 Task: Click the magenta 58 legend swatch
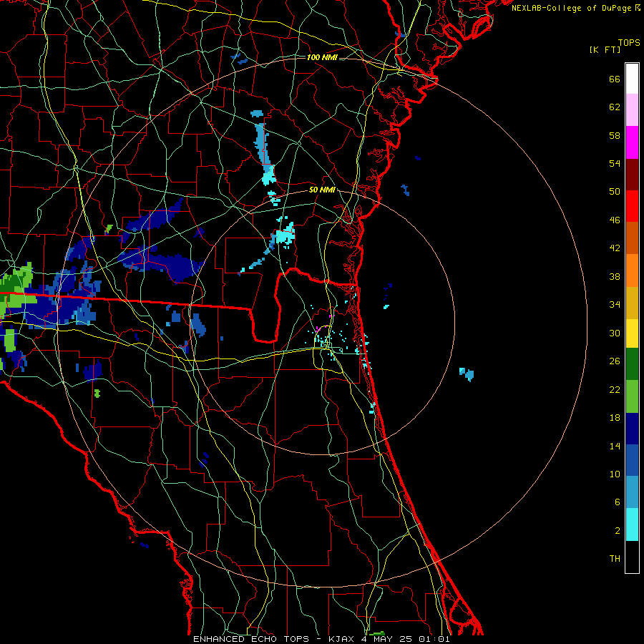tap(632, 142)
